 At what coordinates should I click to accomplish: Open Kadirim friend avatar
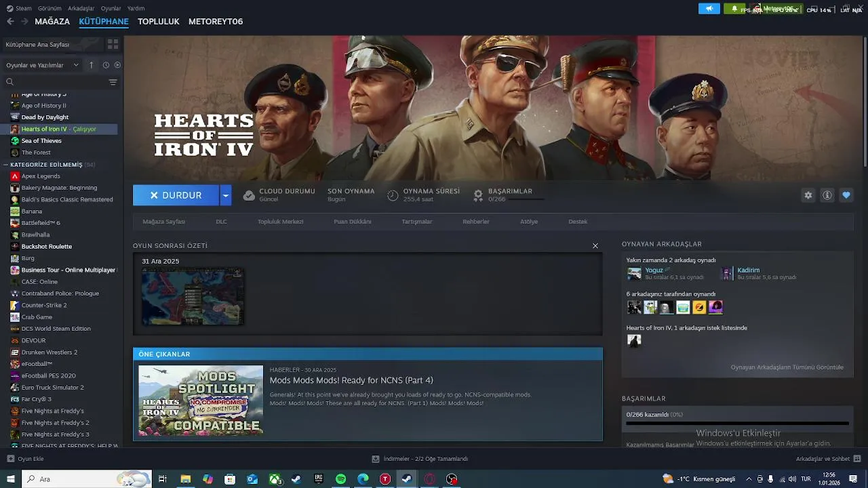click(727, 273)
